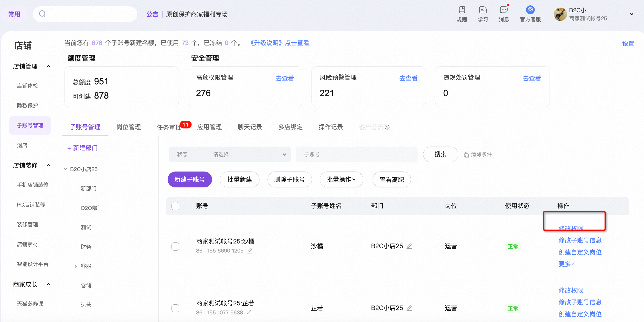This screenshot has width=644, height=322.
Task: Click the 常用 button
Action: pos(14,14)
